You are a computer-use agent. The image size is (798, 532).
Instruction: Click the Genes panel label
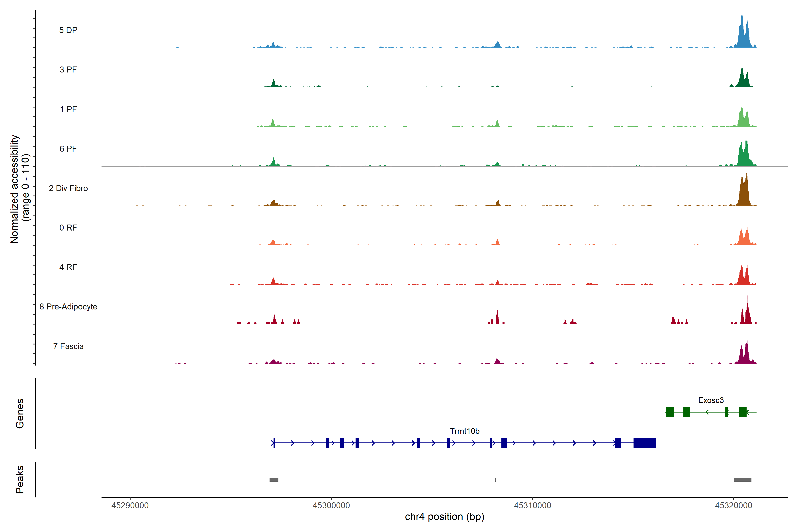pyautogui.click(x=20, y=414)
